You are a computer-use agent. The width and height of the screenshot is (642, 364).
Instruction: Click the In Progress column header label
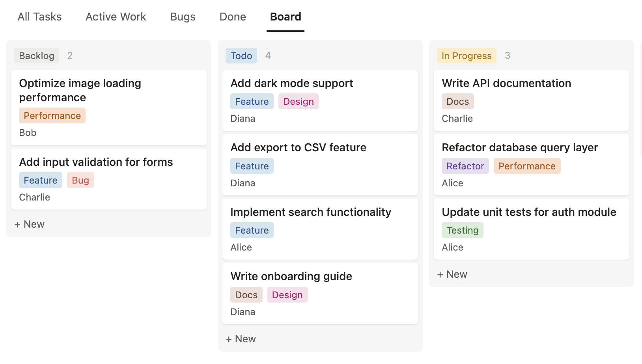click(x=467, y=56)
